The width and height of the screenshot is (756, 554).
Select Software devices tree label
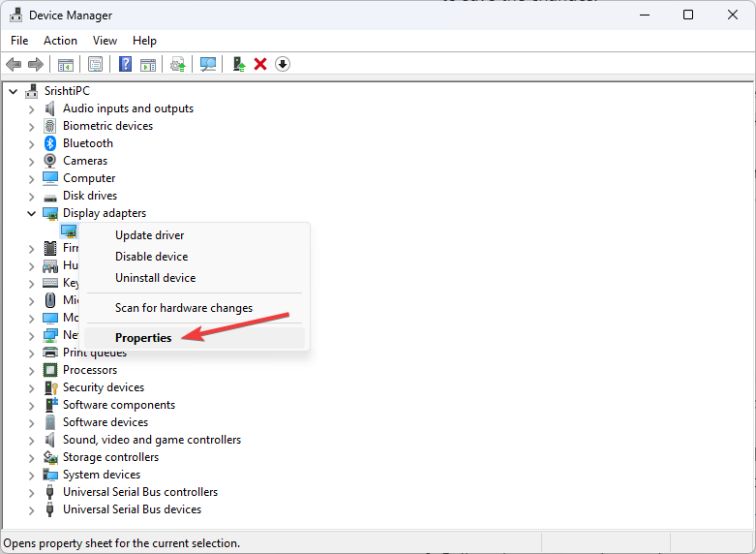tap(106, 421)
